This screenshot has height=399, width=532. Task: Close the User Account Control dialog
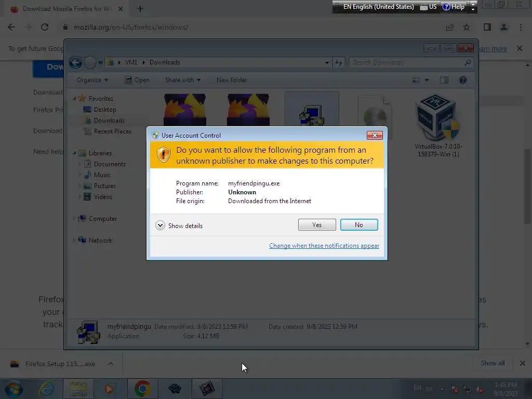point(375,136)
